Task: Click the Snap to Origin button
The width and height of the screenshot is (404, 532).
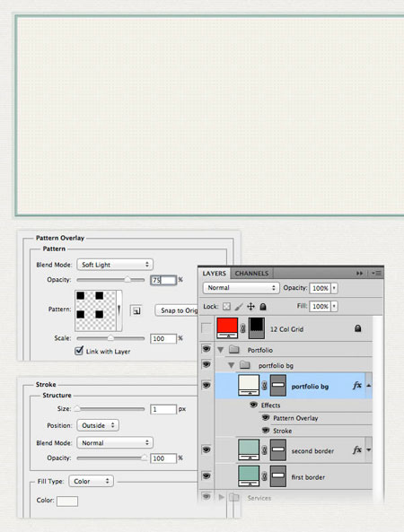Action: 177,310
